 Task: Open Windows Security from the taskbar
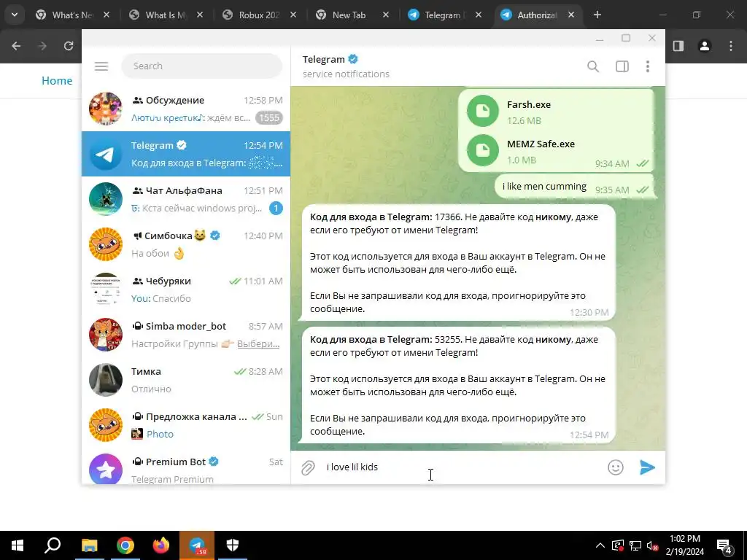pos(233,545)
